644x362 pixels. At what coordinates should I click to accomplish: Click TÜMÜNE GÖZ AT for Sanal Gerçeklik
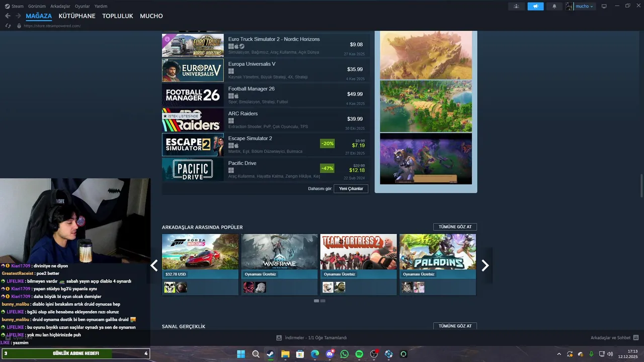click(x=455, y=326)
